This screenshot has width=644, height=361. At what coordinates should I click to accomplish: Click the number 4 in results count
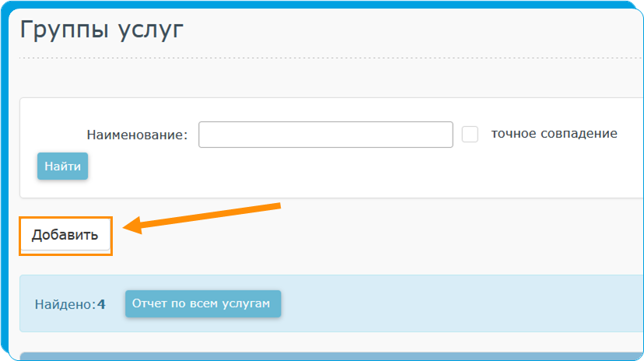pos(101,304)
